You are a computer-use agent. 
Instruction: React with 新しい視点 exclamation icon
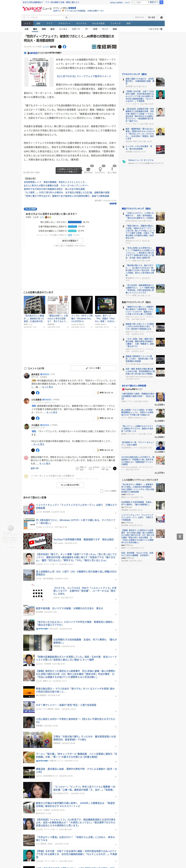112,170
